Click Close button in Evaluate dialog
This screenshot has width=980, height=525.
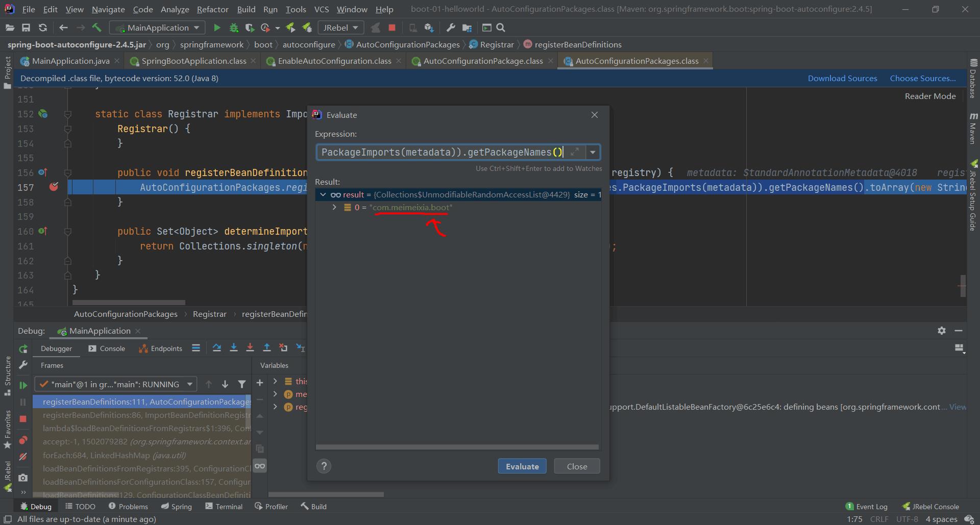point(577,466)
